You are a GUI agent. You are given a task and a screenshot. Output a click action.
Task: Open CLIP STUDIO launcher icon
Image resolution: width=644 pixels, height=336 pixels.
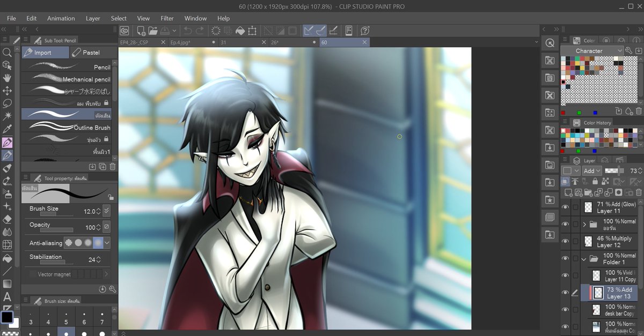click(x=124, y=31)
